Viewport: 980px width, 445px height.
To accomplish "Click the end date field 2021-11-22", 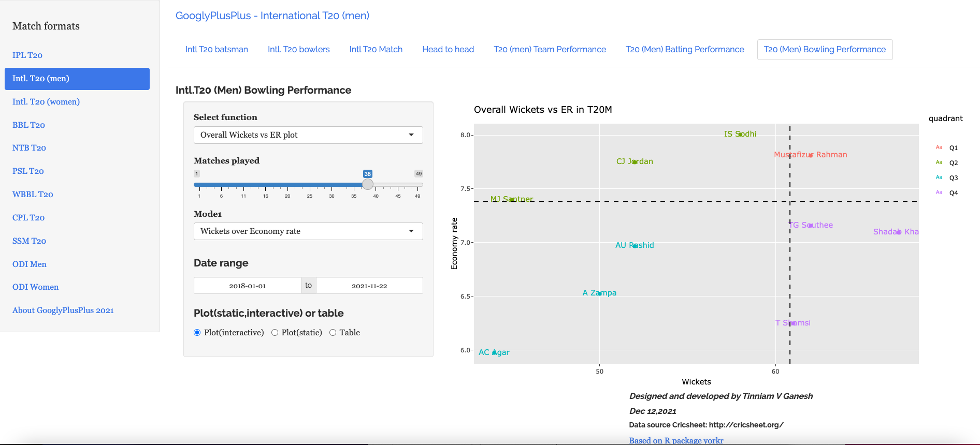I will click(x=369, y=286).
